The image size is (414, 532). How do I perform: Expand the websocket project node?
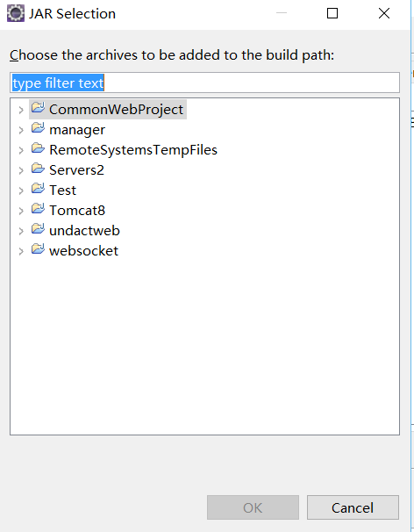(21, 251)
